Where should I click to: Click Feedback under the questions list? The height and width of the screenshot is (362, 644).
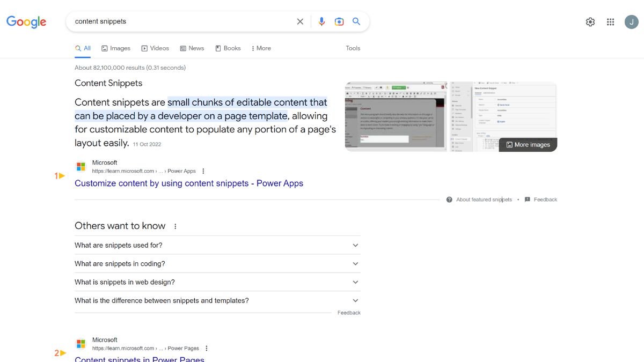pos(349,313)
